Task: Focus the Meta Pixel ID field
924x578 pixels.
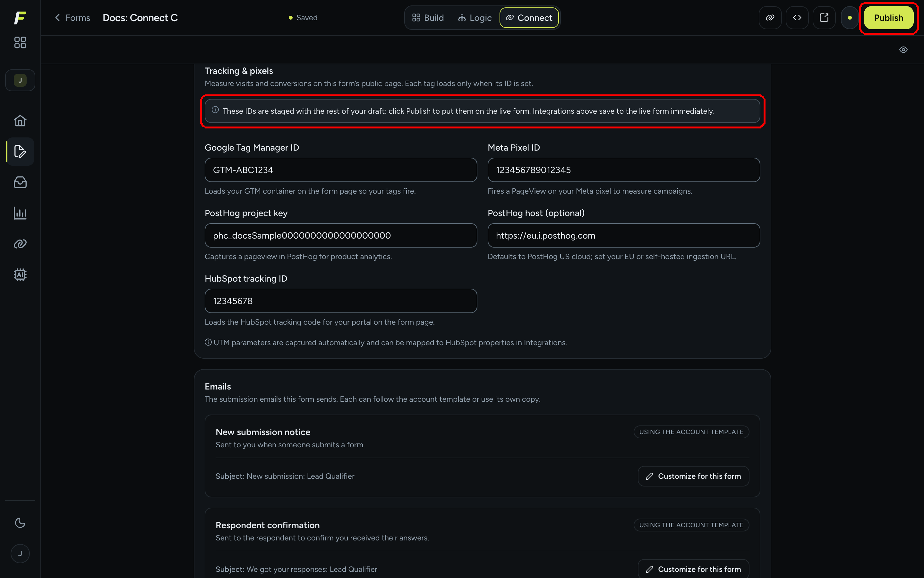Action: click(623, 170)
